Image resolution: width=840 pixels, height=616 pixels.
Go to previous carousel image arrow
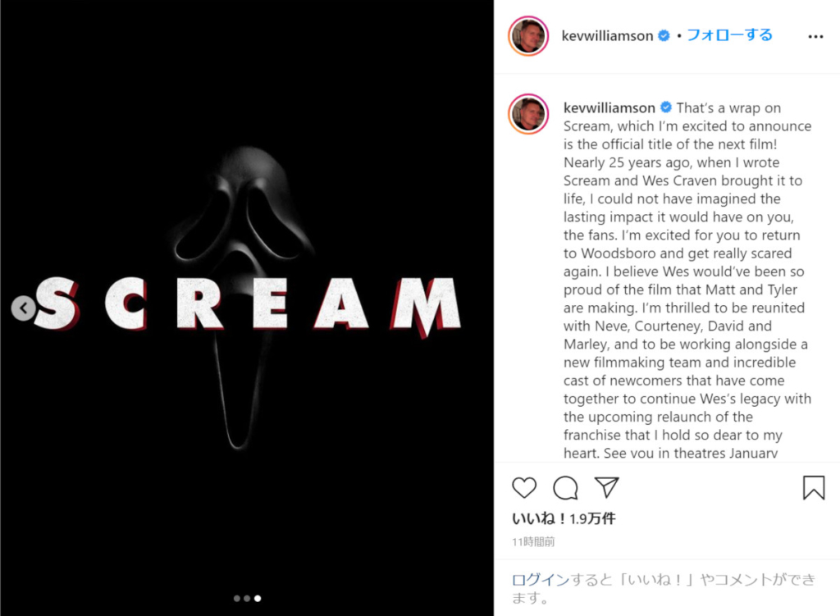pos(24,308)
